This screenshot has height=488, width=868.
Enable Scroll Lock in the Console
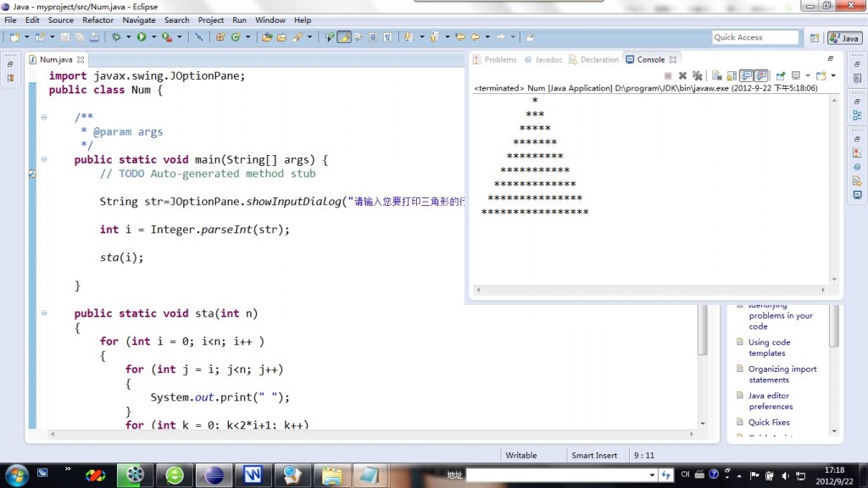tap(730, 75)
